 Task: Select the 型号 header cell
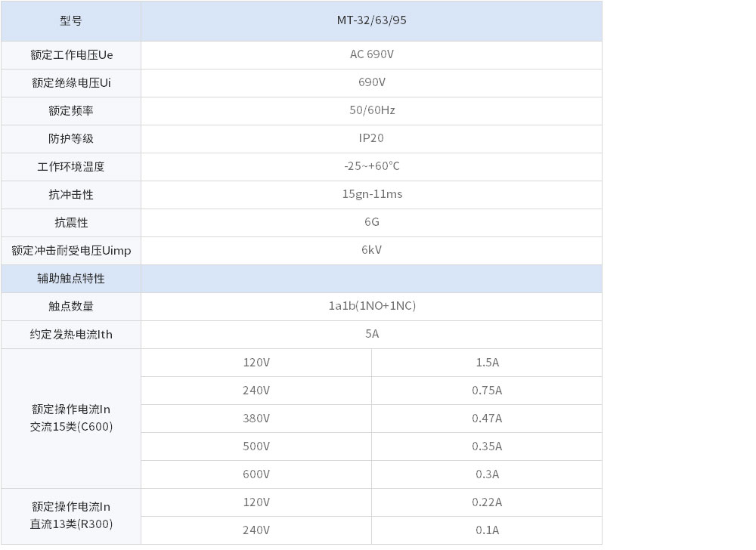pyautogui.click(x=71, y=20)
